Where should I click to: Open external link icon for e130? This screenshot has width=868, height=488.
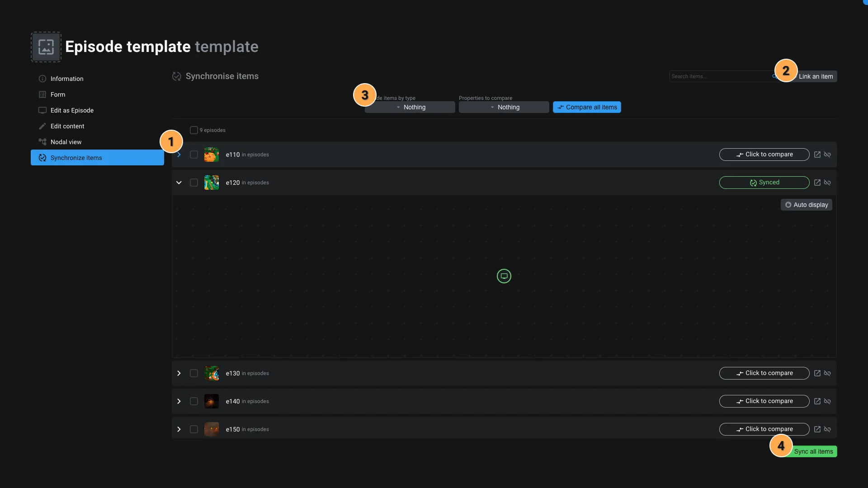click(x=817, y=373)
